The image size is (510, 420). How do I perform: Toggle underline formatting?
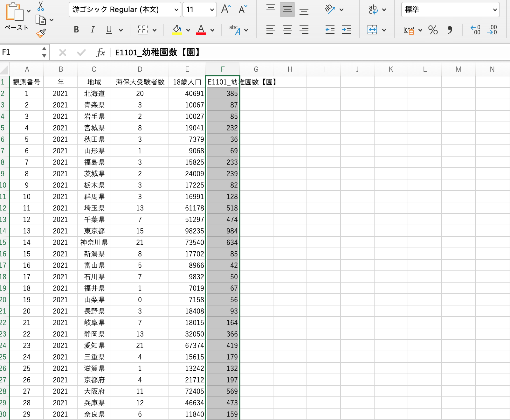coord(109,30)
